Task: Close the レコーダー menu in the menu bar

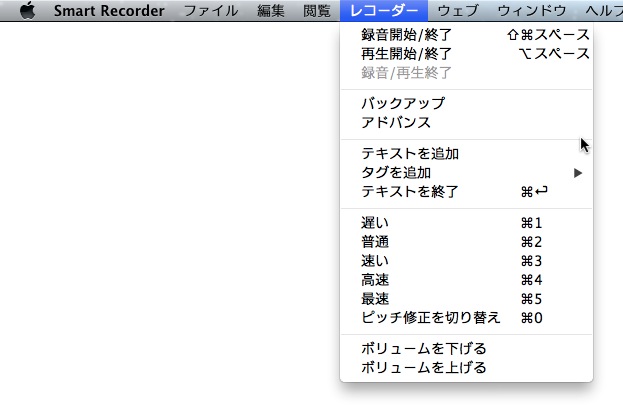Action: (x=384, y=11)
